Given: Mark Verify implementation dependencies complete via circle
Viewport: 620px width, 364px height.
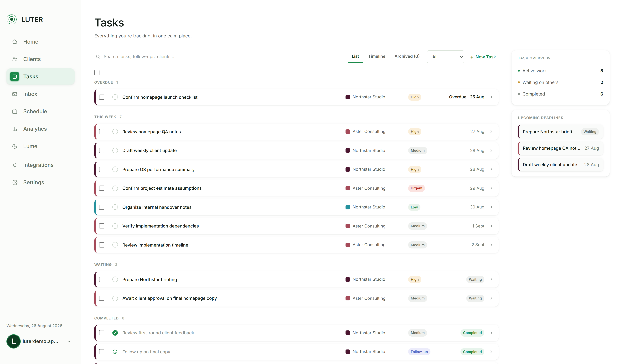Looking at the screenshot, I should [x=115, y=226].
